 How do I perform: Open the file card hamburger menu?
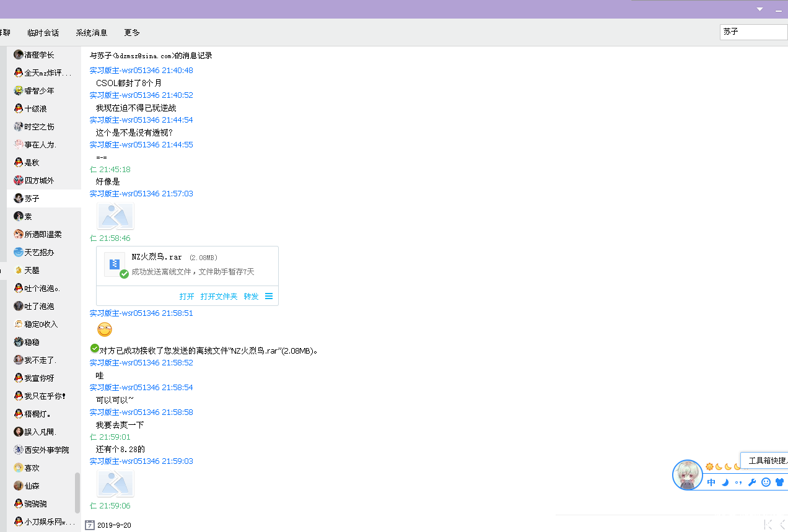269,296
